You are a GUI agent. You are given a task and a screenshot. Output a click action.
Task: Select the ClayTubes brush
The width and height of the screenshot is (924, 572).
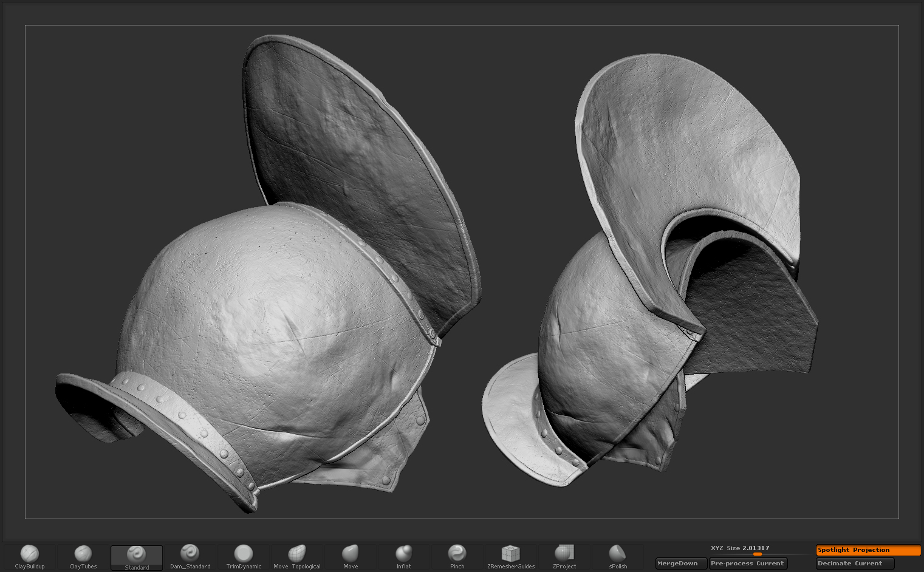point(83,557)
